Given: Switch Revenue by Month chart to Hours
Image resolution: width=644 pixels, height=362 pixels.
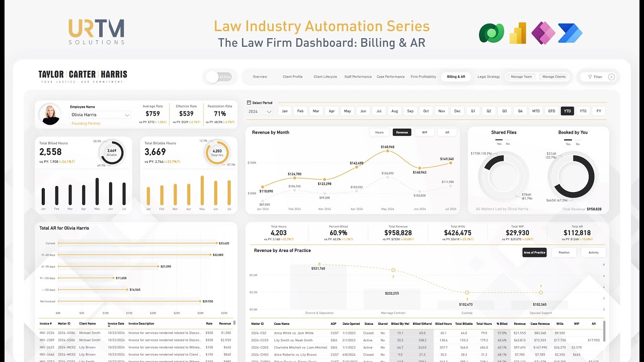Looking at the screenshot, I should [379, 132].
